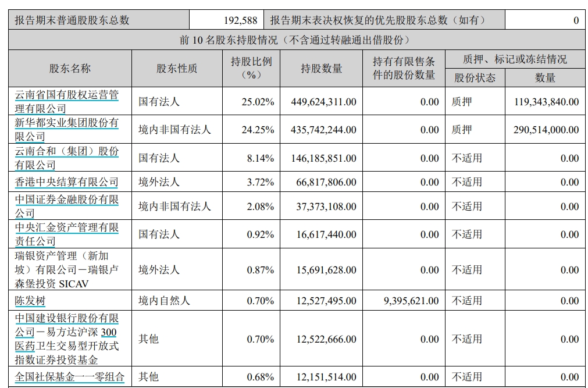Click share count 66,817,806.00

(x=326, y=183)
